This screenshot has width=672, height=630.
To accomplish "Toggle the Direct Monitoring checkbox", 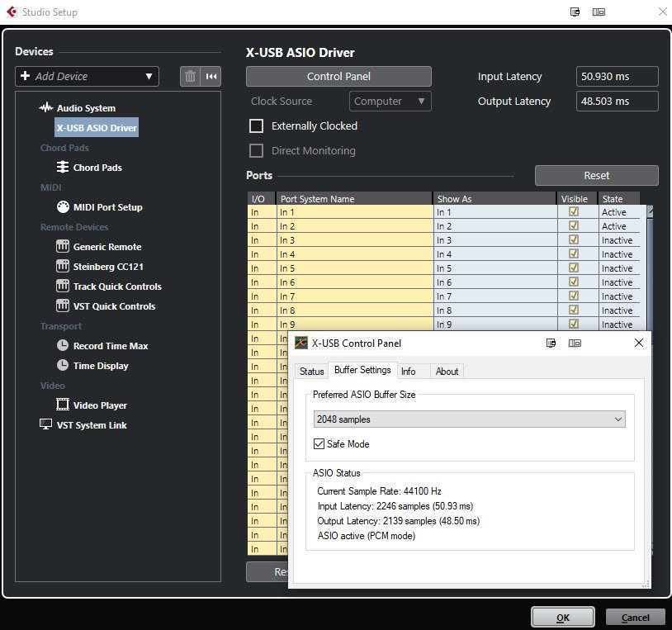I will click(x=256, y=151).
